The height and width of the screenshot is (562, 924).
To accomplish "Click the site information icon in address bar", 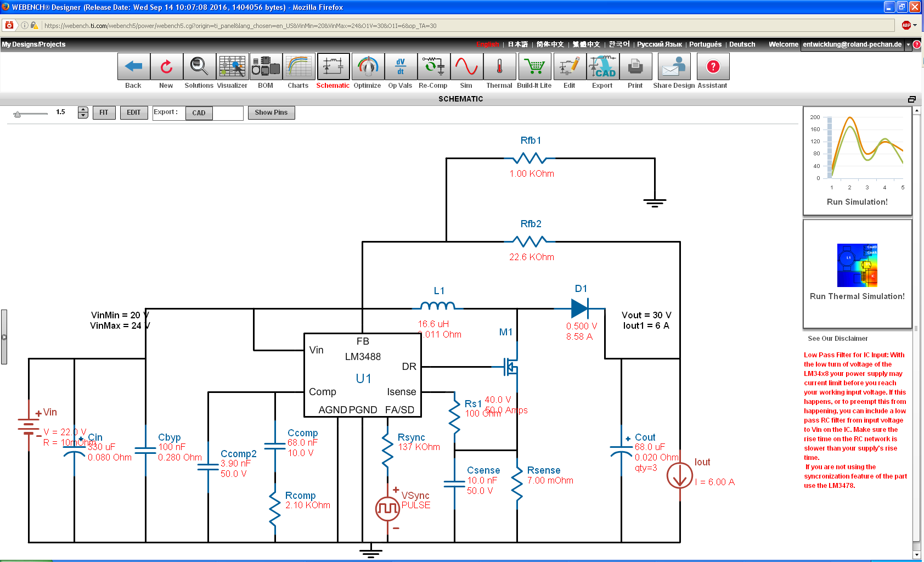I will click(25, 25).
